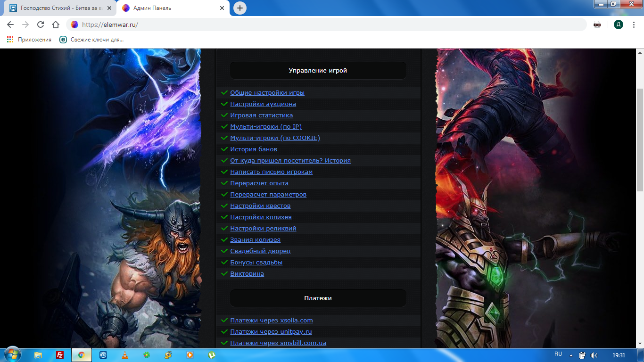This screenshot has height=362, width=644.
Task: Open Платежи через smsbill.com.ua
Action: (278, 343)
